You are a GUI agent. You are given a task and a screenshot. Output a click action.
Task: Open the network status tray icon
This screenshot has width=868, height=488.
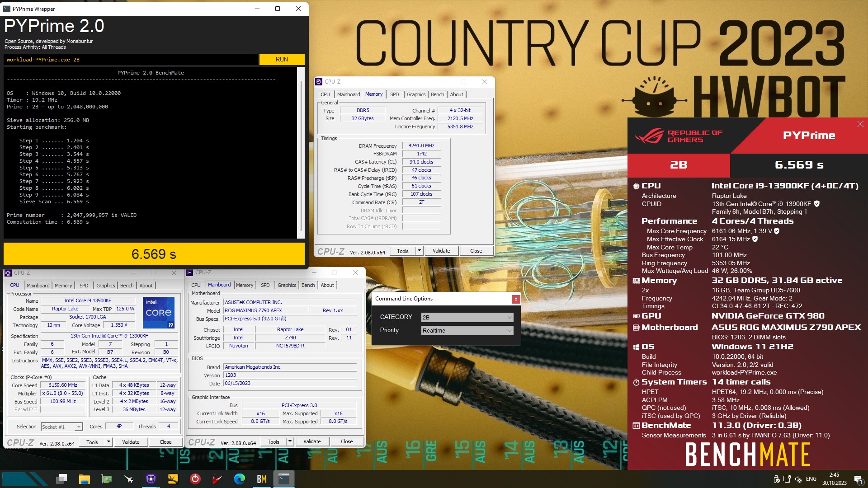pos(787,479)
